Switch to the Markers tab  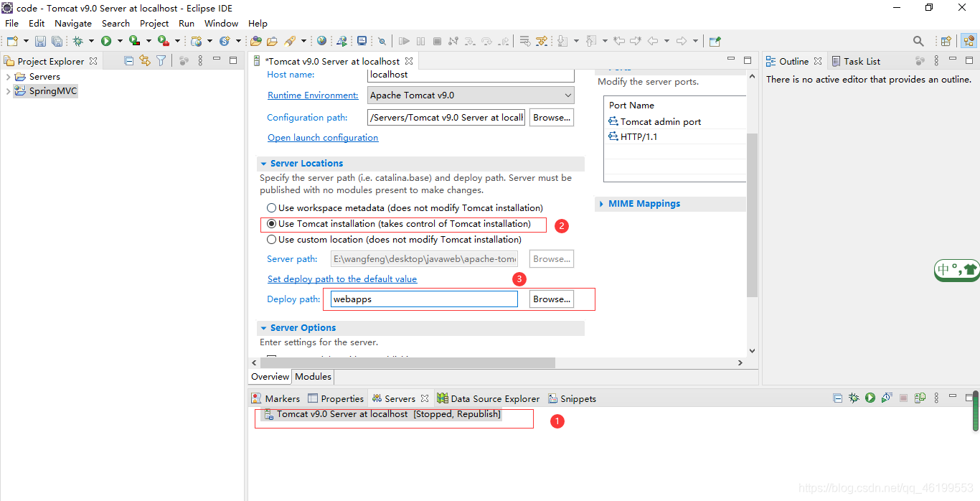point(275,398)
